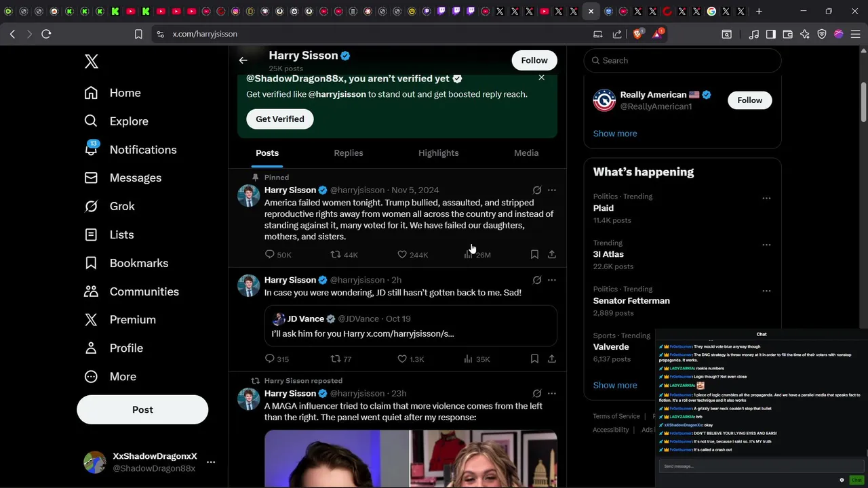The width and height of the screenshot is (868, 488).
Task: Click Show more under Really American
Action: (x=615, y=134)
